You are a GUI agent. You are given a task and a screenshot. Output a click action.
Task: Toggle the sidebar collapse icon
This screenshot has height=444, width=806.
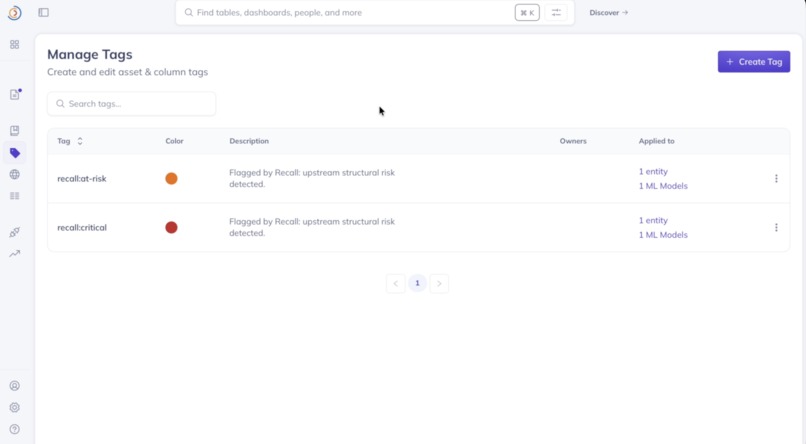coord(44,12)
